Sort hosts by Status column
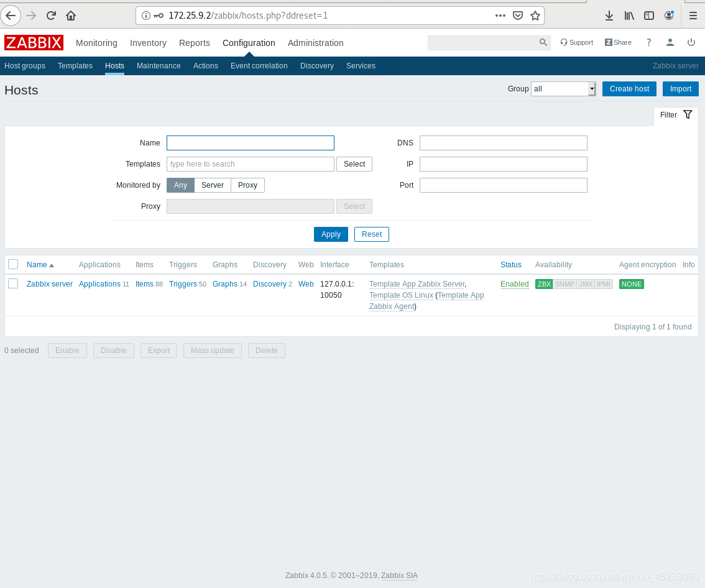705x588 pixels. (511, 265)
